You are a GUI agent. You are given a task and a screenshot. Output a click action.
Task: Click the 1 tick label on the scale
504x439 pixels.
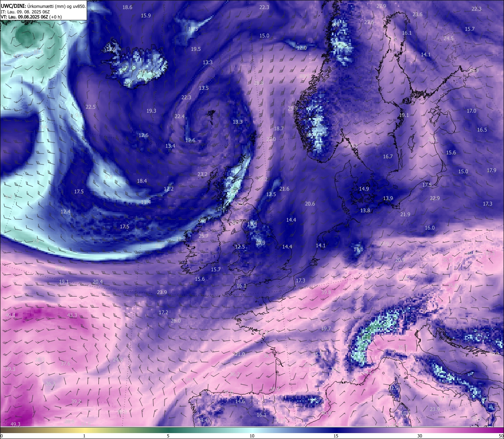84,436
